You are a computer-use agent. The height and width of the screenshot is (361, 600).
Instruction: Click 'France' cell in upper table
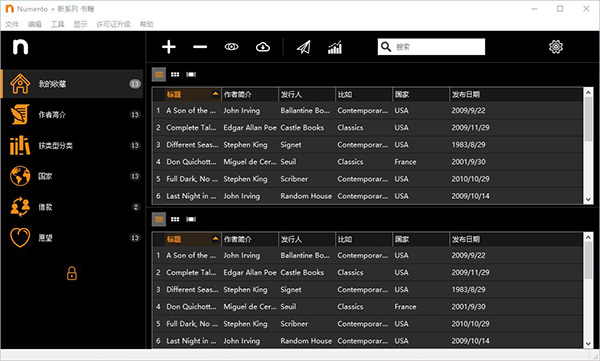click(x=405, y=162)
